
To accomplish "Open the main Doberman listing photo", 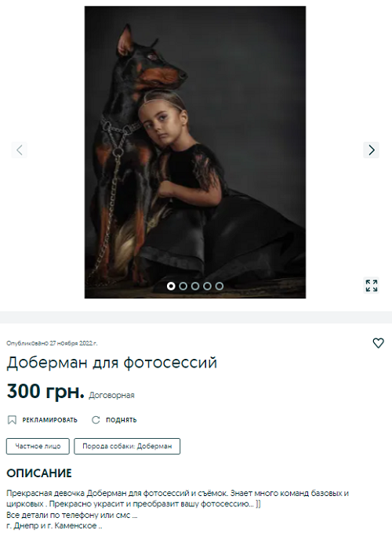I will point(195,152).
